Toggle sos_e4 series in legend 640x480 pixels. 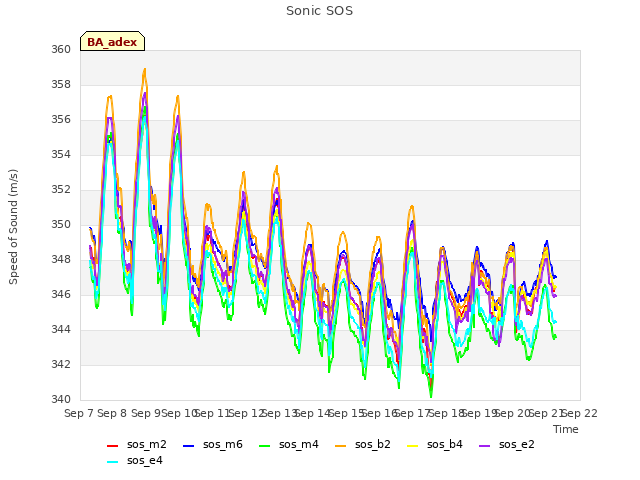coord(134,460)
